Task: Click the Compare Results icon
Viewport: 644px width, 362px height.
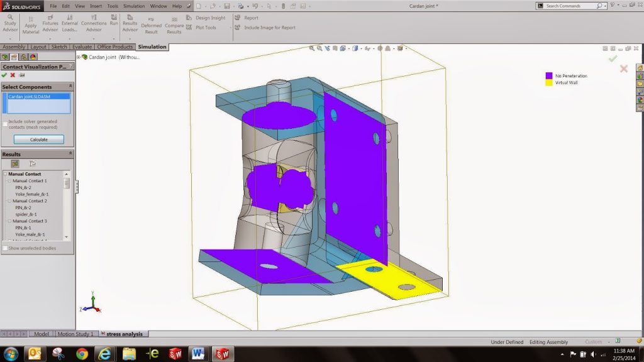Action: click(x=174, y=25)
